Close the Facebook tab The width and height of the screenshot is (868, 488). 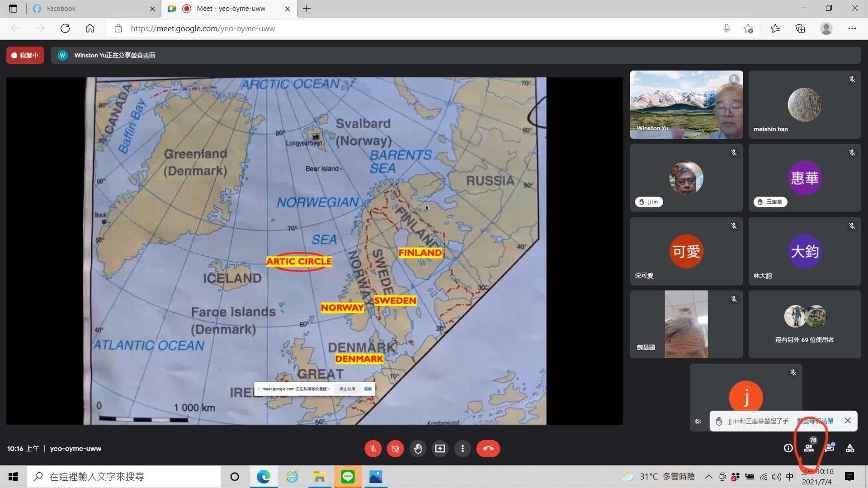(x=152, y=9)
